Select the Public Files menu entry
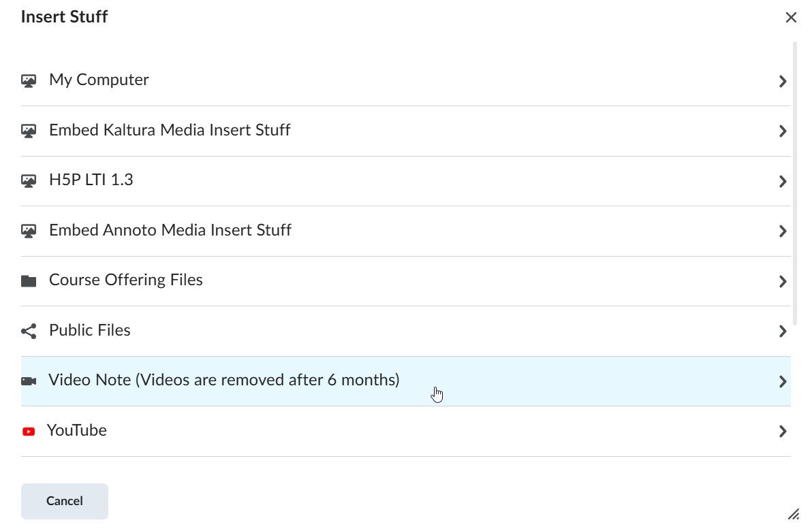Viewport: 812px width, 531px height. [x=90, y=330]
